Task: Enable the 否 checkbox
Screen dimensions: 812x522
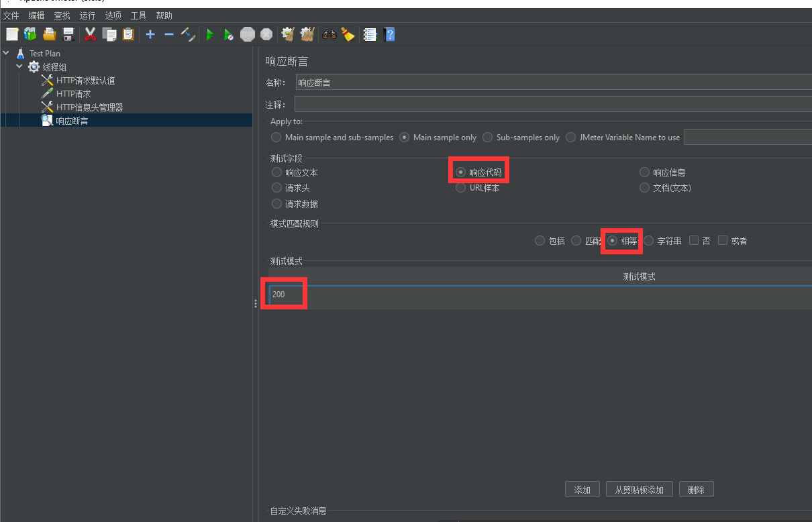Action: pyautogui.click(x=694, y=240)
